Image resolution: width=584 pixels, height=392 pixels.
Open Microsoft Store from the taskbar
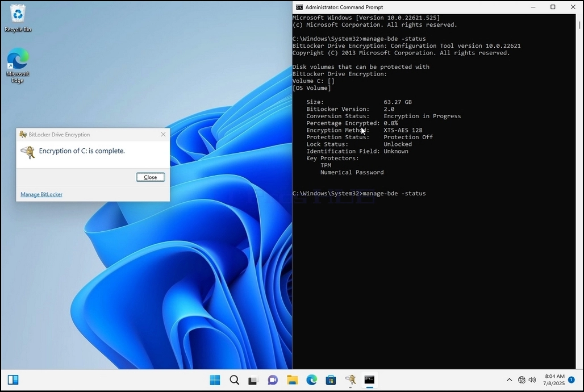[x=331, y=380]
